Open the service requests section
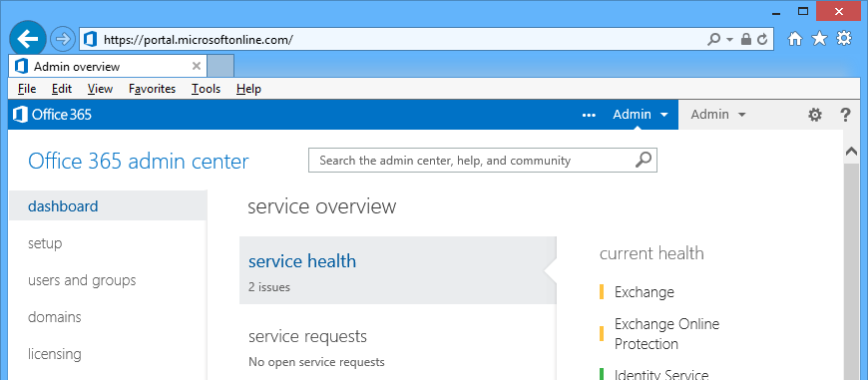This screenshot has width=868, height=380. [x=307, y=336]
